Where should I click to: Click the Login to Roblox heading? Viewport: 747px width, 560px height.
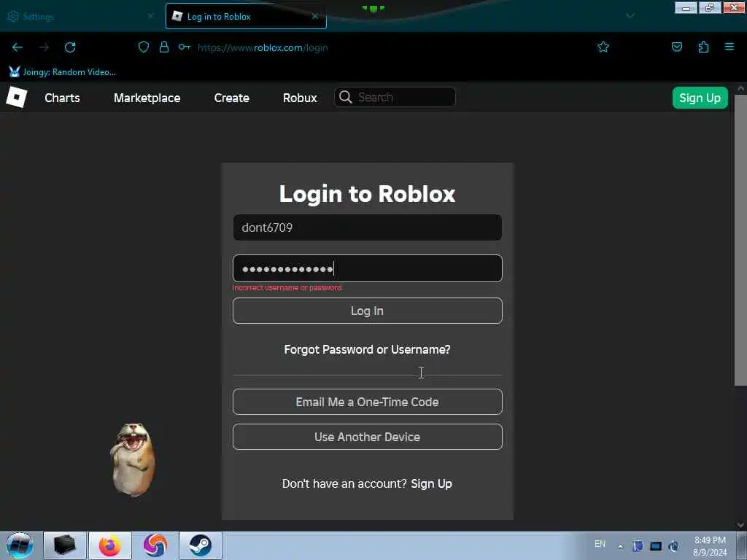[368, 194]
